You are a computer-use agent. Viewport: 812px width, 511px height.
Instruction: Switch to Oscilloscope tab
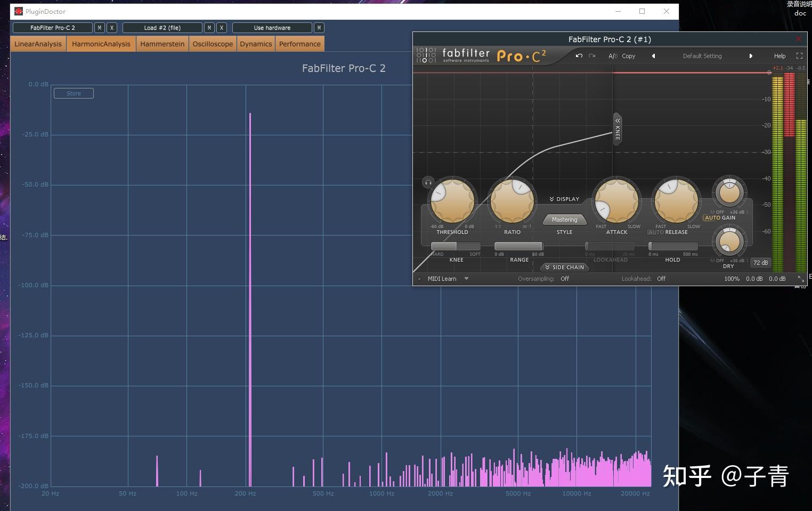[213, 44]
